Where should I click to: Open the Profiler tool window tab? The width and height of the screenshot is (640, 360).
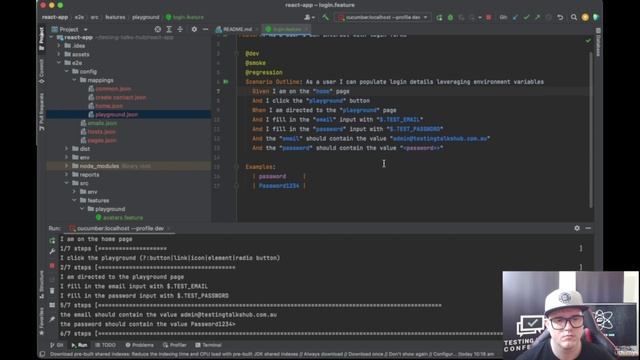[175, 345]
